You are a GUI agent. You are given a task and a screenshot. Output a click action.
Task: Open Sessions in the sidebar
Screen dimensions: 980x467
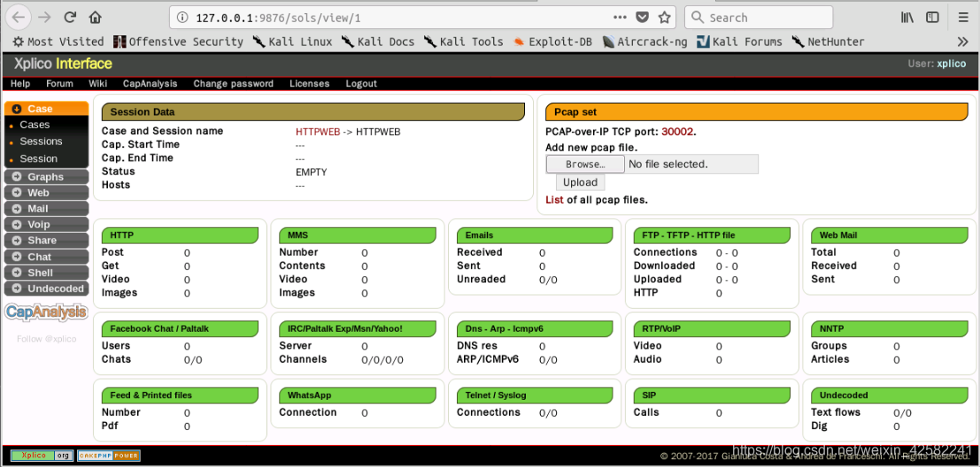[42, 142]
